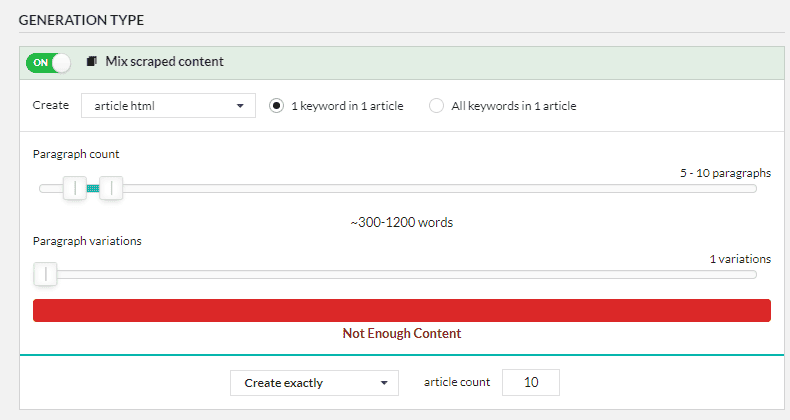Open the Create exactly dropdown
The image size is (790, 420).
[x=314, y=383]
